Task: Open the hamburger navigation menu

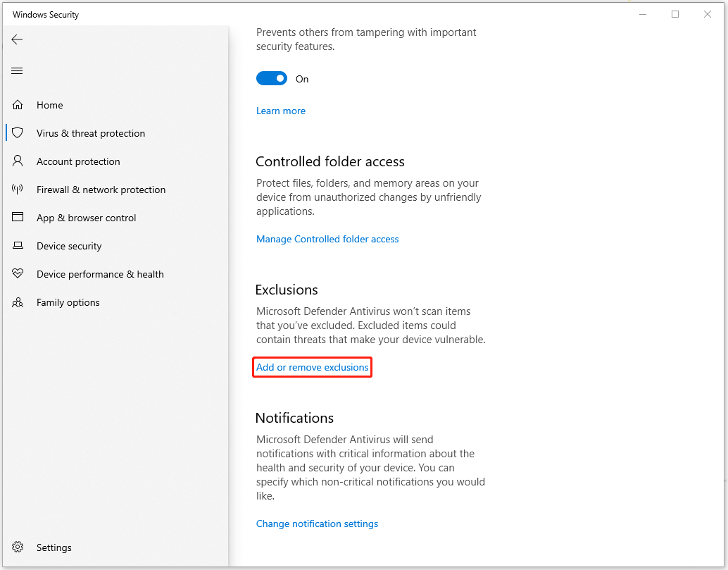Action: pyautogui.click(x=17, y=70)
